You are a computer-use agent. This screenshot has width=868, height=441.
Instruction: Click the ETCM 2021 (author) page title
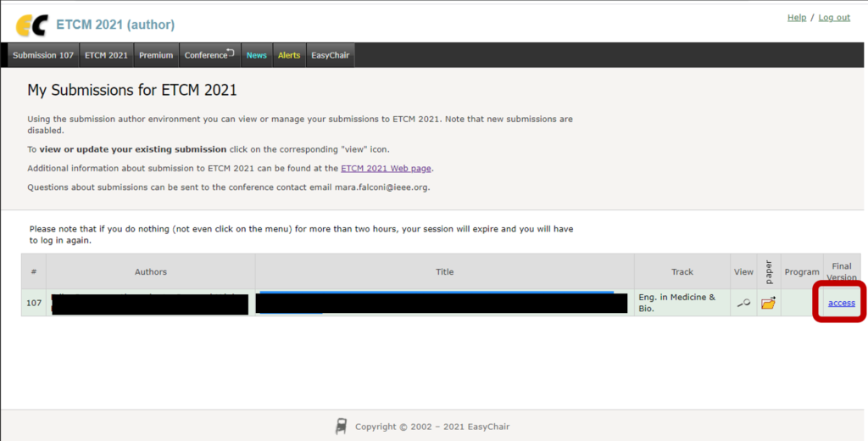(115, 25)
